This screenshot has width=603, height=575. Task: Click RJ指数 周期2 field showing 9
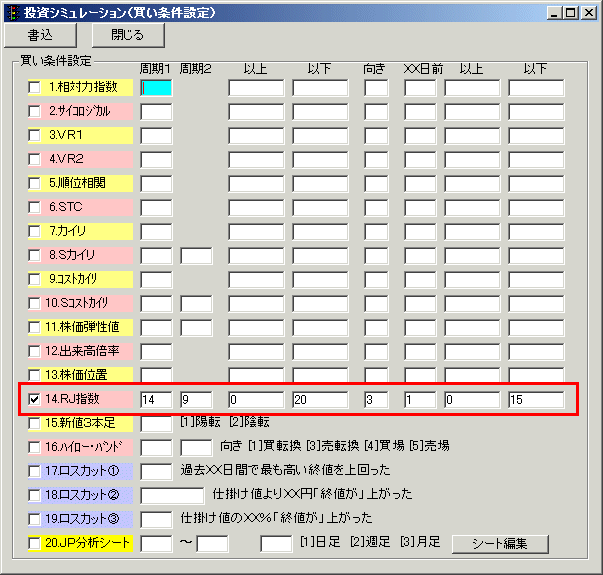coord(196,400)
